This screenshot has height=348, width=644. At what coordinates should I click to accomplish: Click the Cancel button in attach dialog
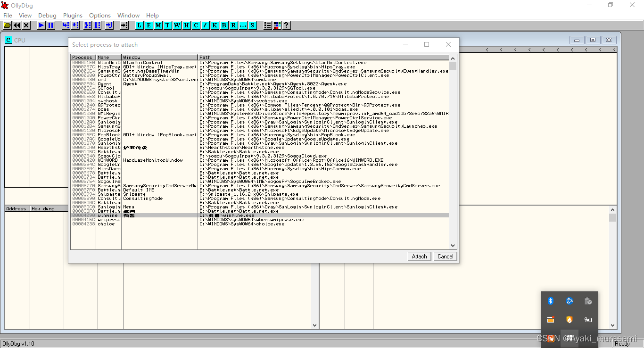[x=445, y=257]
